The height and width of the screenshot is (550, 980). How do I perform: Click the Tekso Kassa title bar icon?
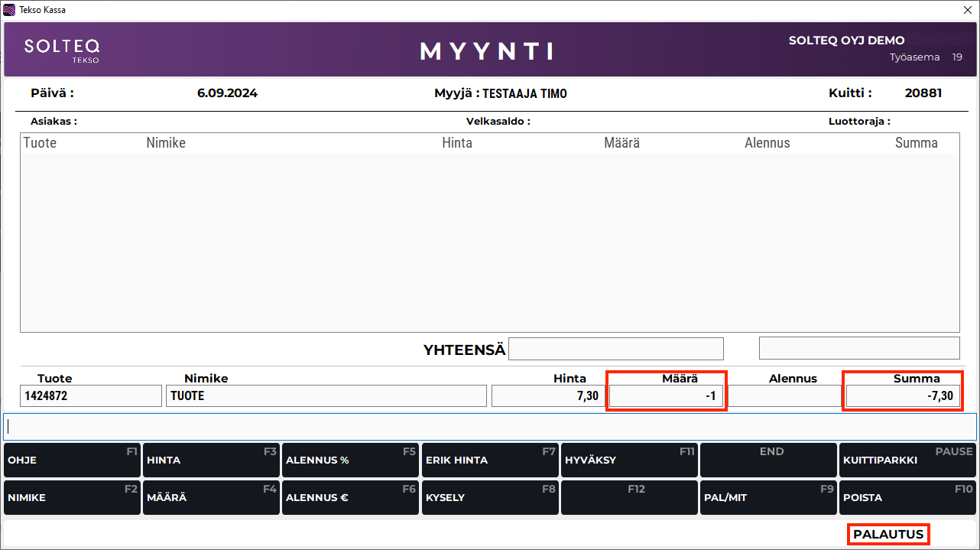(x=9, y=9)
